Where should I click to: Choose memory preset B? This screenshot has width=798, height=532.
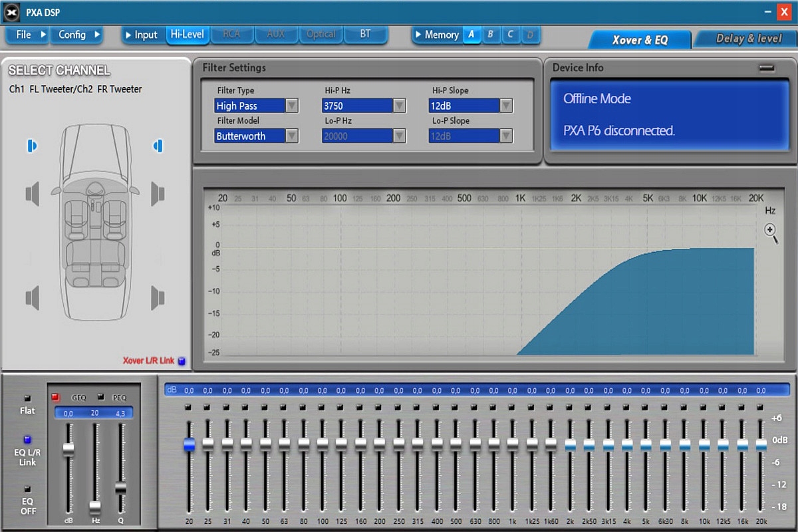coord(491,35)
